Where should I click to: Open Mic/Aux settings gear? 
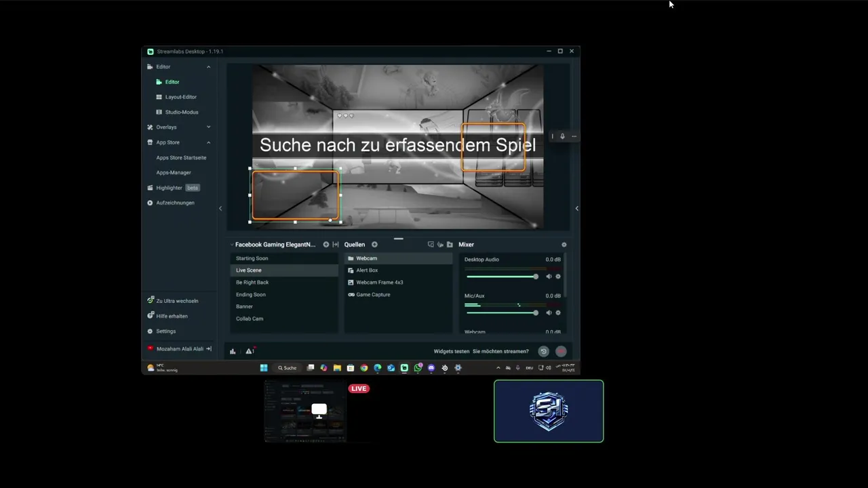click(558, 312)
